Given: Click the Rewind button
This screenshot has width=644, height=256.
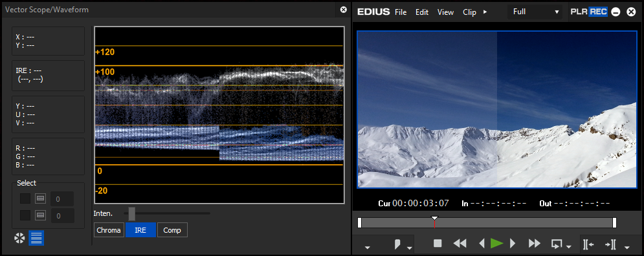Looking at the screenshot, I should click(x=460, y=243).
